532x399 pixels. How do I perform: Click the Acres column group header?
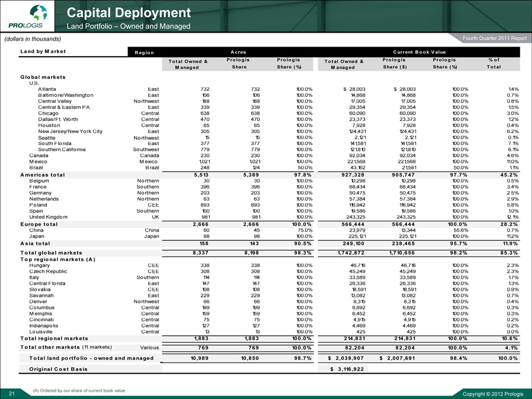point(232,52)
